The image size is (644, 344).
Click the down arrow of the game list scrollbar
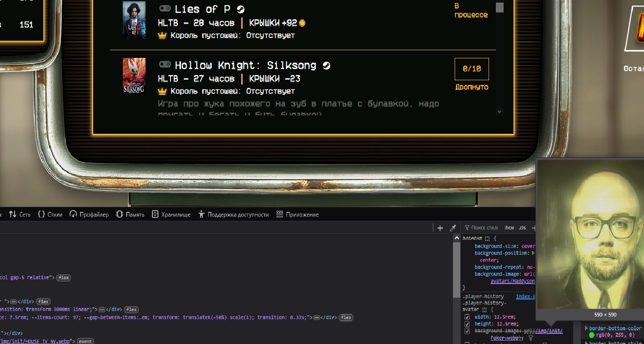pos(499,112)
